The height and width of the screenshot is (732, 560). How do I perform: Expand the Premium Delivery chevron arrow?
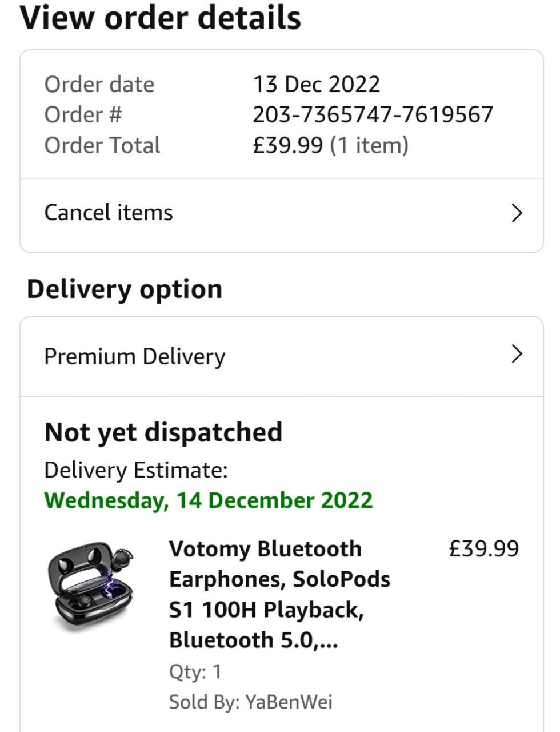point(517,354)
